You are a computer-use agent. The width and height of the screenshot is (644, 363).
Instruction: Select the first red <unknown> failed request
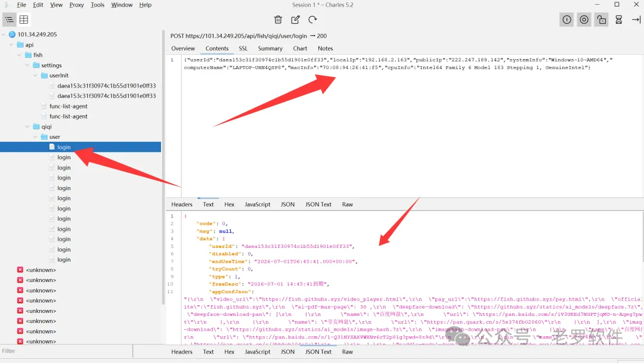coord(41,270)
